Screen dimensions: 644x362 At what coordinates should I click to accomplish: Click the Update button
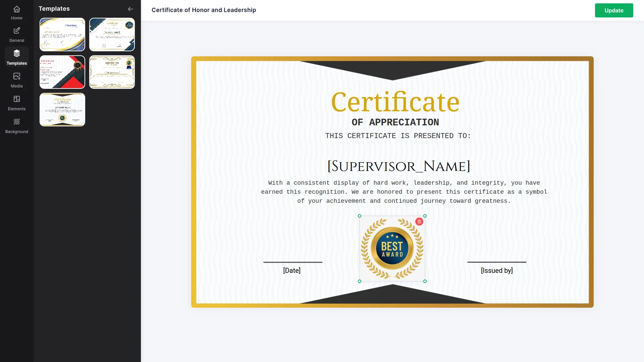click(x=614, y=10)
